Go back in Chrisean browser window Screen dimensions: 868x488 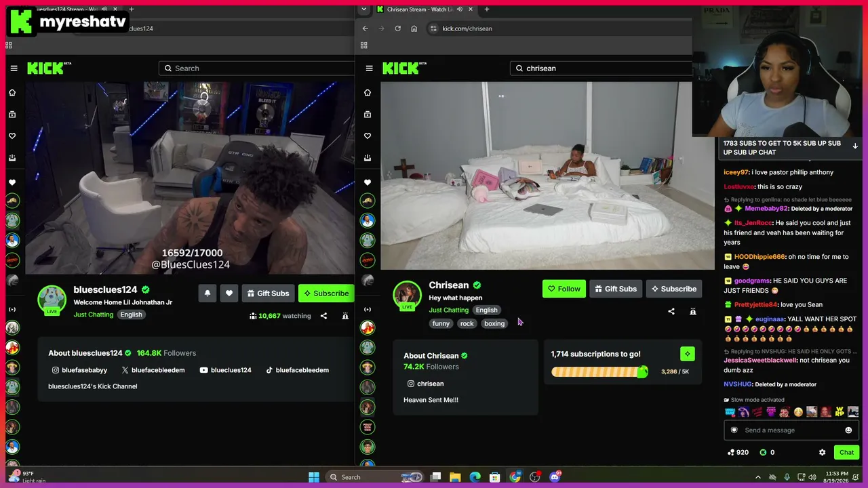(365, 28)
